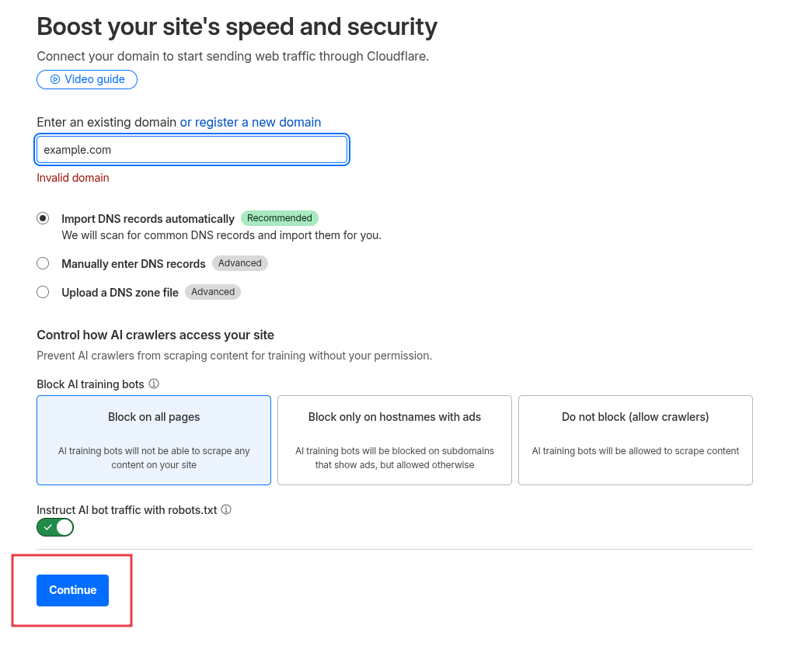Click Advanced badge beside Manually enter DNS records

coord(239,263)
